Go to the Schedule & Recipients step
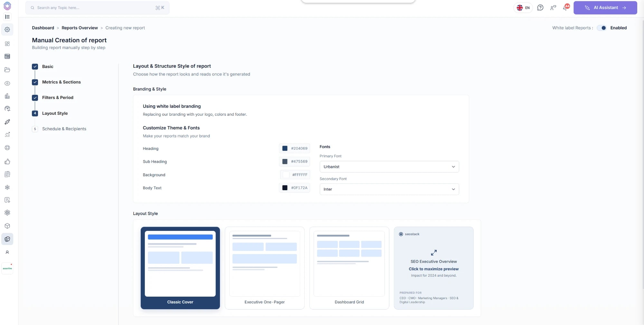 point(64,129)
